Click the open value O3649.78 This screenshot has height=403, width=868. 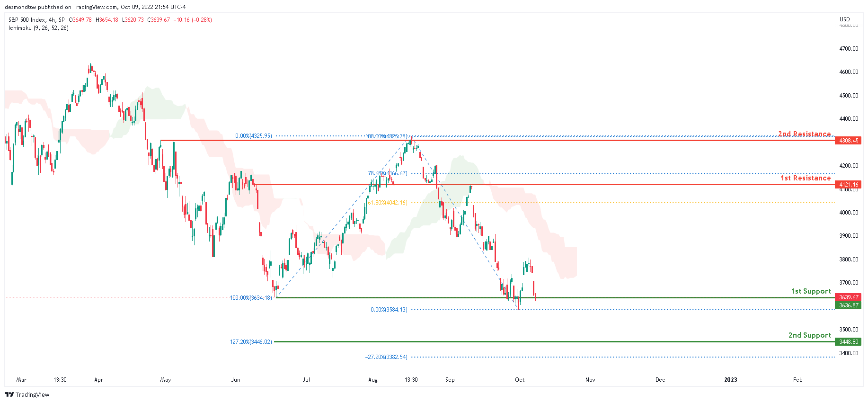click(x=80, y=20)
